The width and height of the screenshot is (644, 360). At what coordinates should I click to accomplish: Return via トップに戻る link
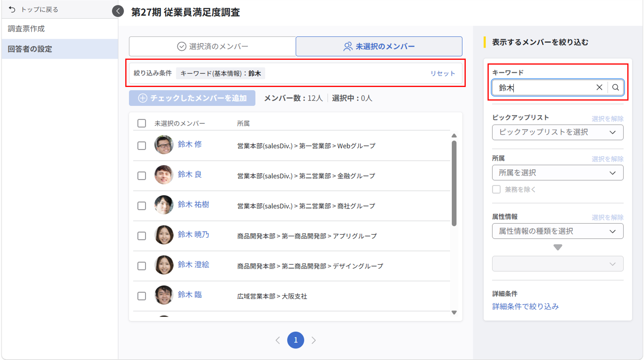(34, 10)
